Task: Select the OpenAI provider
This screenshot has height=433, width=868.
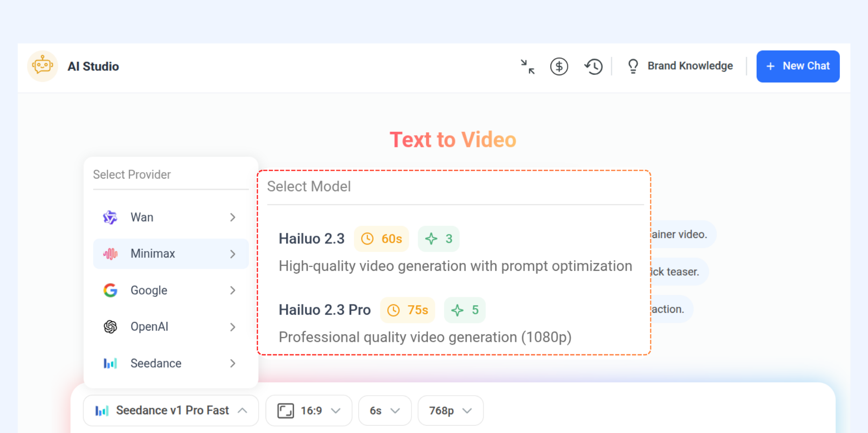Action: coord(171,327)
